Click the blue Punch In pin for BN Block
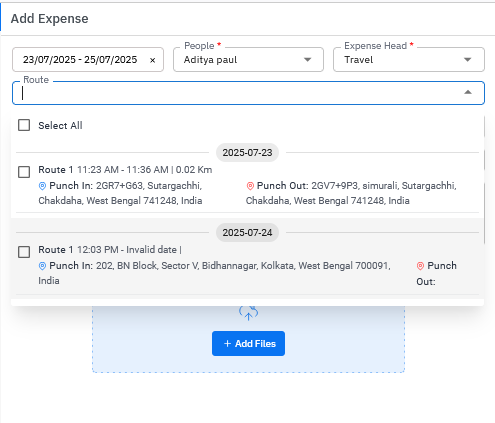 pos(42,266)
